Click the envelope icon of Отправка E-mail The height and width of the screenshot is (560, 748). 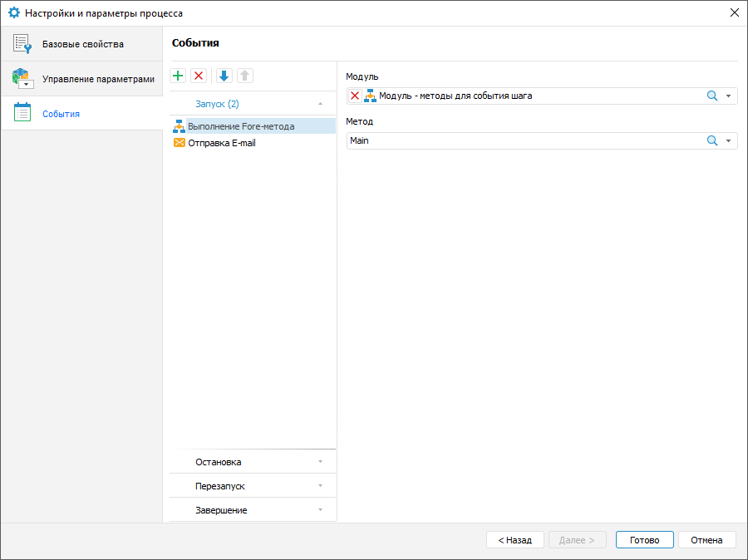click(179, 143)
